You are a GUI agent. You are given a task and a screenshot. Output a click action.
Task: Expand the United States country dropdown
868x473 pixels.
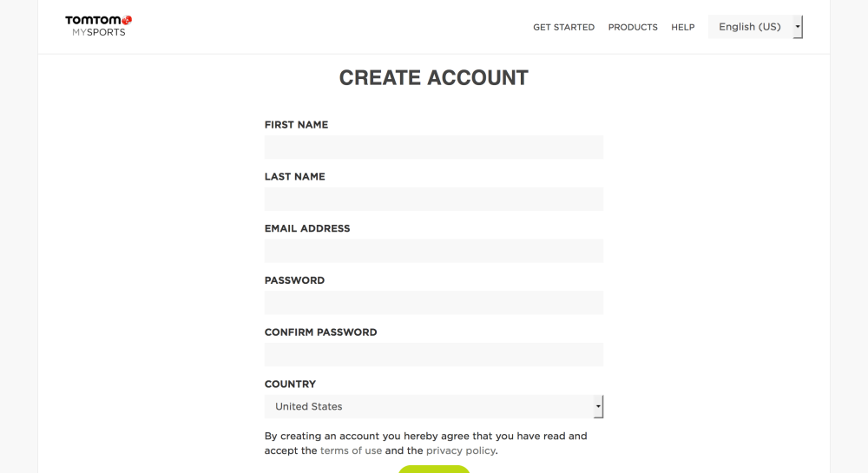tap(433, 406)
